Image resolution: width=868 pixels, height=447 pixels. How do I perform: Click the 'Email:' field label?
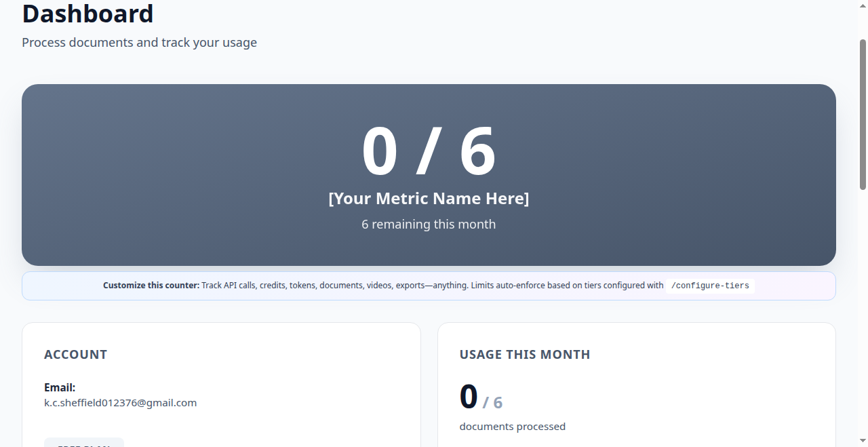60,388
